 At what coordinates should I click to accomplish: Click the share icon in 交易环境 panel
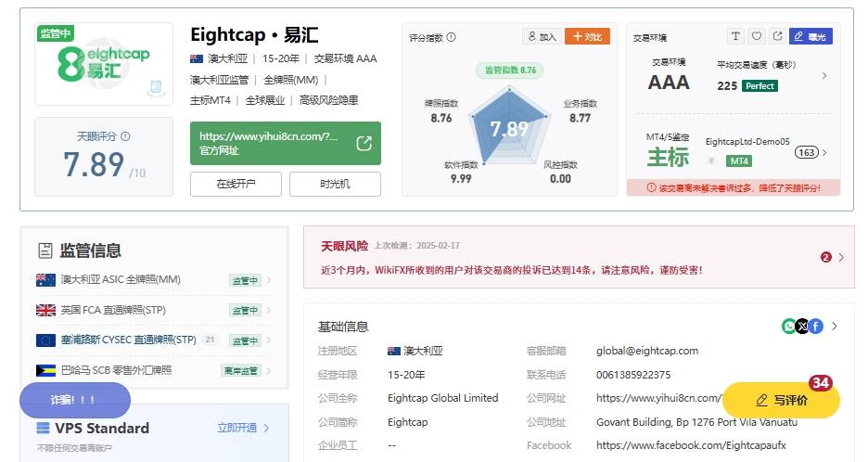pyautogui.click(x=777, y=36)
